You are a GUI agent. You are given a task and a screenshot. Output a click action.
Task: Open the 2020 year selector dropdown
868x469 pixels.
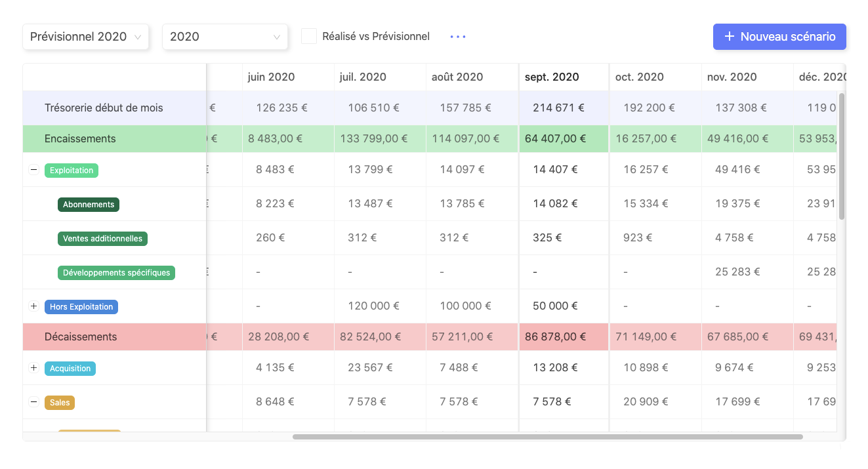225,37
